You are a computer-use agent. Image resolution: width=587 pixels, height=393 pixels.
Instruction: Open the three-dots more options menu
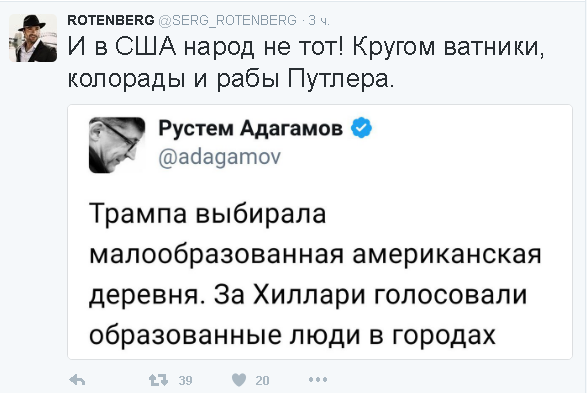click(x=318, y=380)
